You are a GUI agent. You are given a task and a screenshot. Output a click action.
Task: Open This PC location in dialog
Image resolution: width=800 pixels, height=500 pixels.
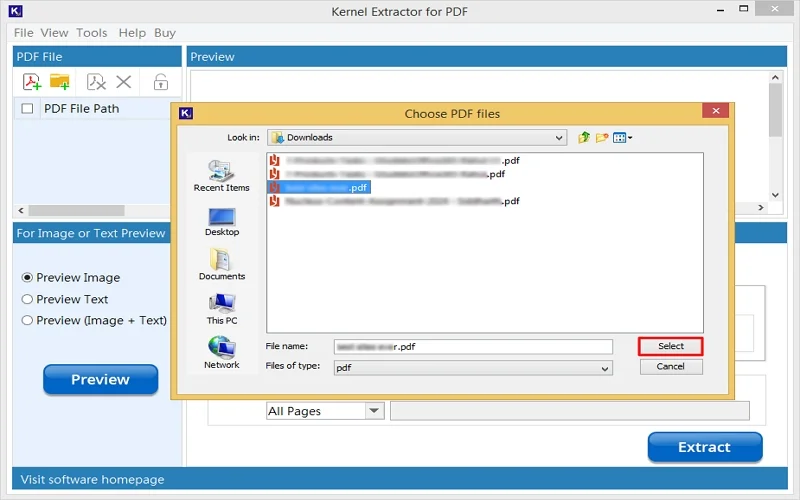[x=221, y=309]
